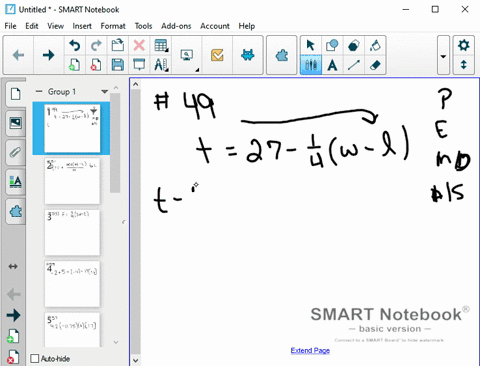
Task: Select the Eraser tool
Action: click(x=375, y=65)
